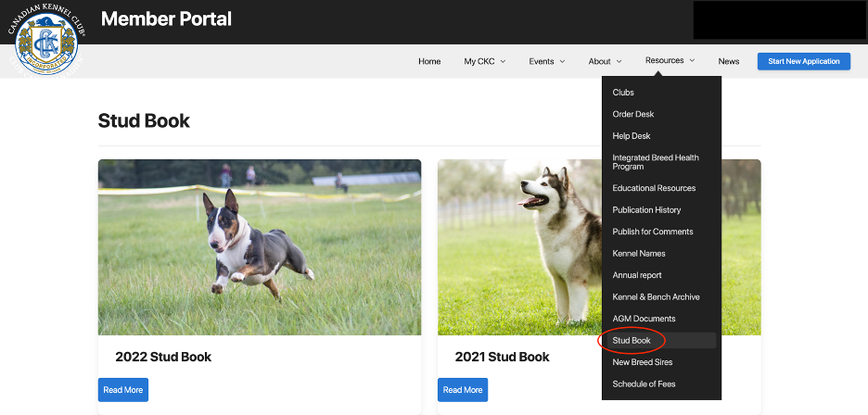Open the bull terrier running photo
Image resolution: width=868 pixels, height=415 pixels.
click(x=260, y=247)
